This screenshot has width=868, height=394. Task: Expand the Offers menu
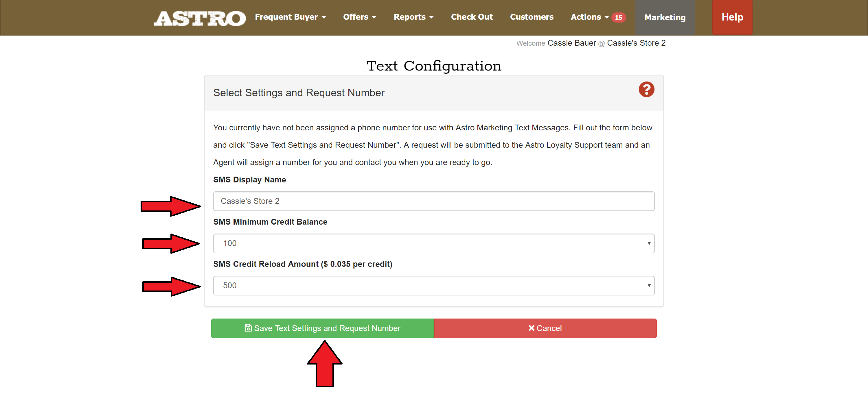click(x=359, y=17)
